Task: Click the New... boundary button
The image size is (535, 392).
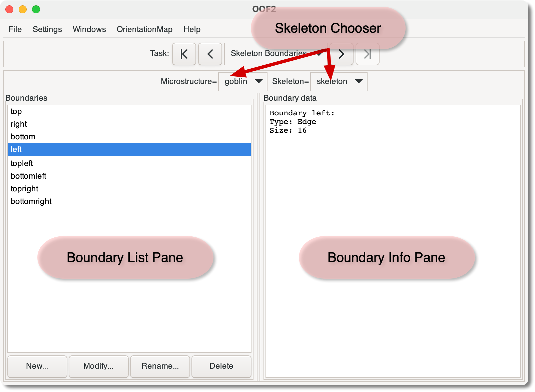Action: [x=37, y=366]
